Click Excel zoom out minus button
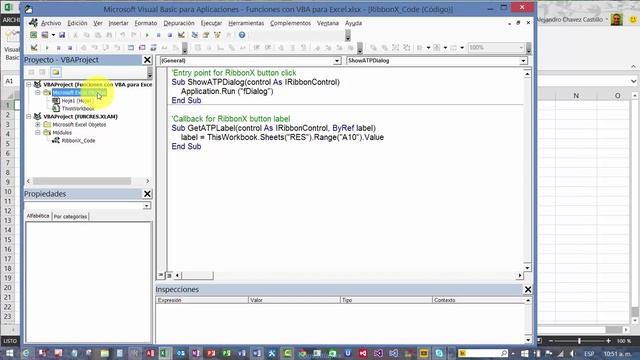 tap(551, 341)
